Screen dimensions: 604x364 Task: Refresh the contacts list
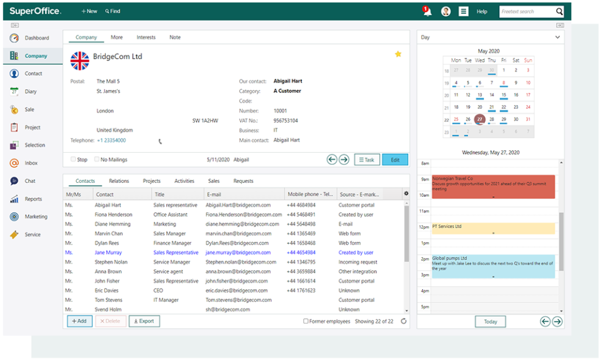(403, 321)
